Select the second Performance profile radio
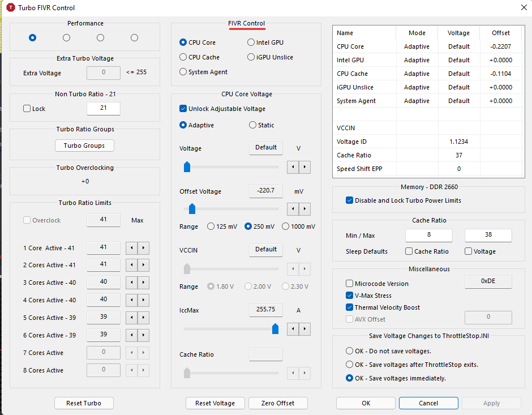 67,38
